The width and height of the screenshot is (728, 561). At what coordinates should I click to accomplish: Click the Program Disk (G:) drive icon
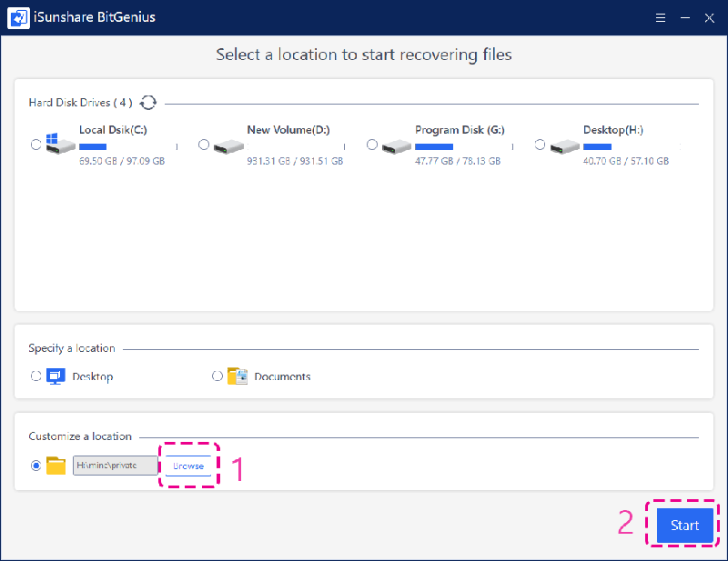pos(396,145)
